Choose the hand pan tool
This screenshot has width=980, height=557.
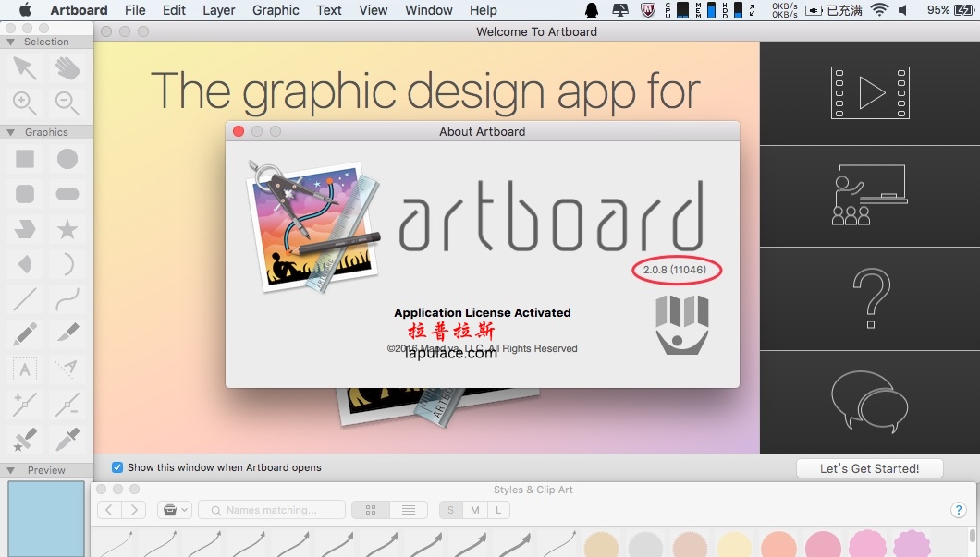(x=67, y=68)
